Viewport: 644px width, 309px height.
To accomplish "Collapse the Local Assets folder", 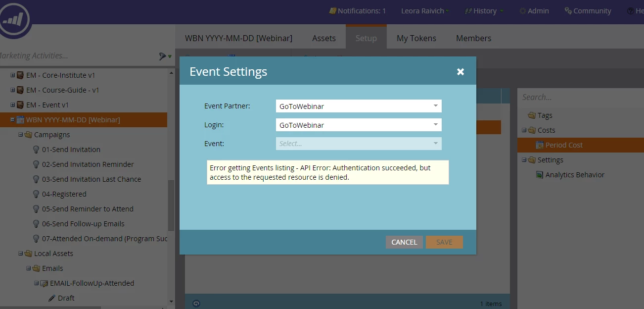I will tap(21, 254).
